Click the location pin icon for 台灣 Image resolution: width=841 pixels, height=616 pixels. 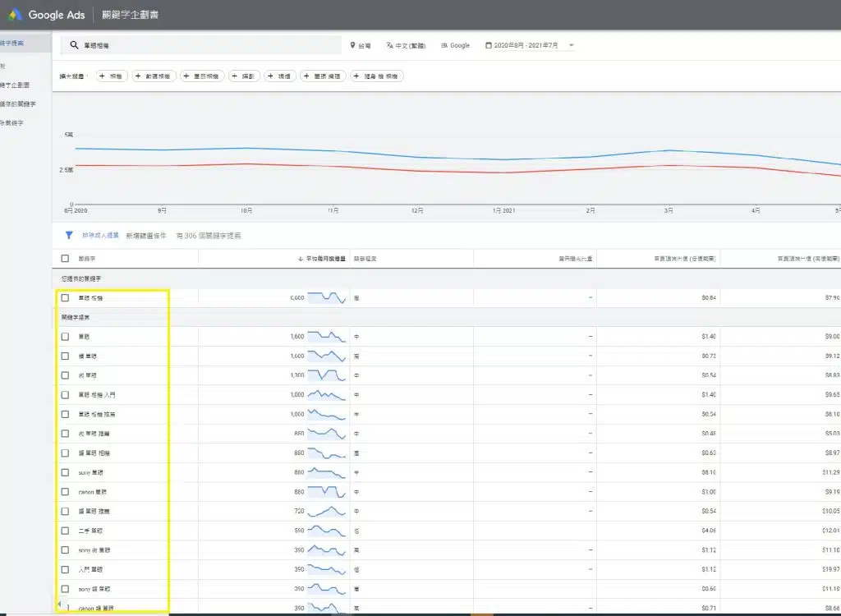[x=353, y=45]
